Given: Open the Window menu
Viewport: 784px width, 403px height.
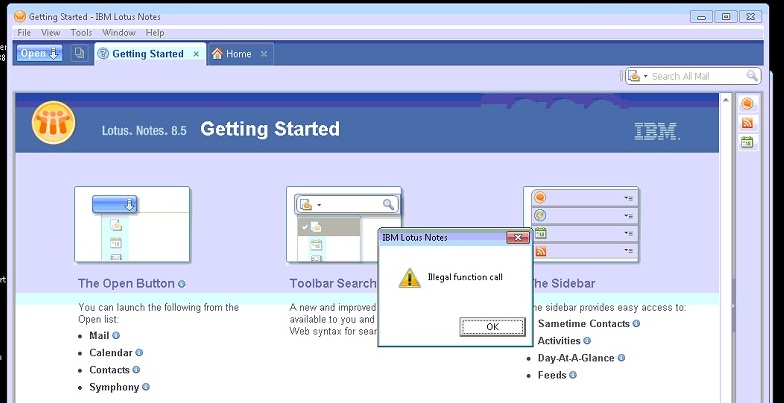Looking at the screenshot, I should (119, 33).
